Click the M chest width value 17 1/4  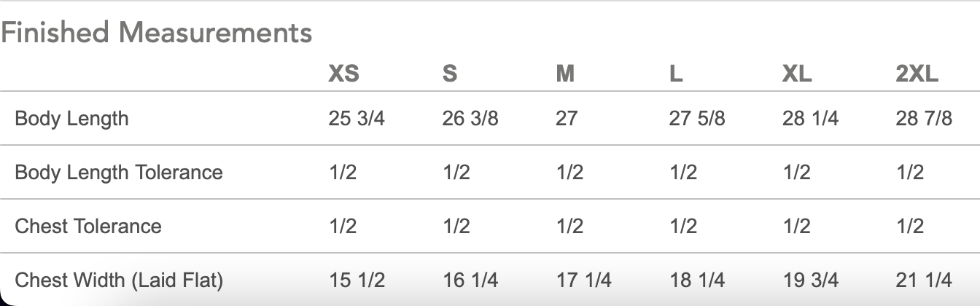(x=583, y=280)
